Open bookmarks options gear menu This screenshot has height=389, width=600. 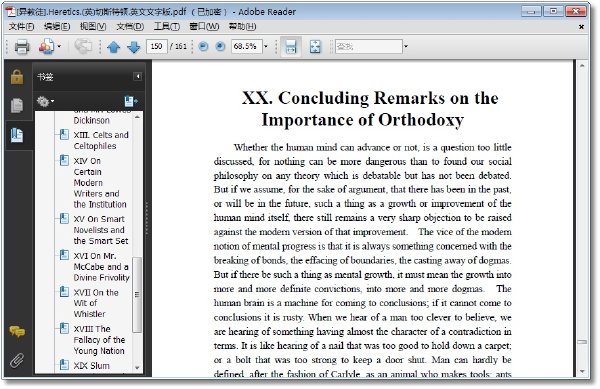tap(45, 101)
